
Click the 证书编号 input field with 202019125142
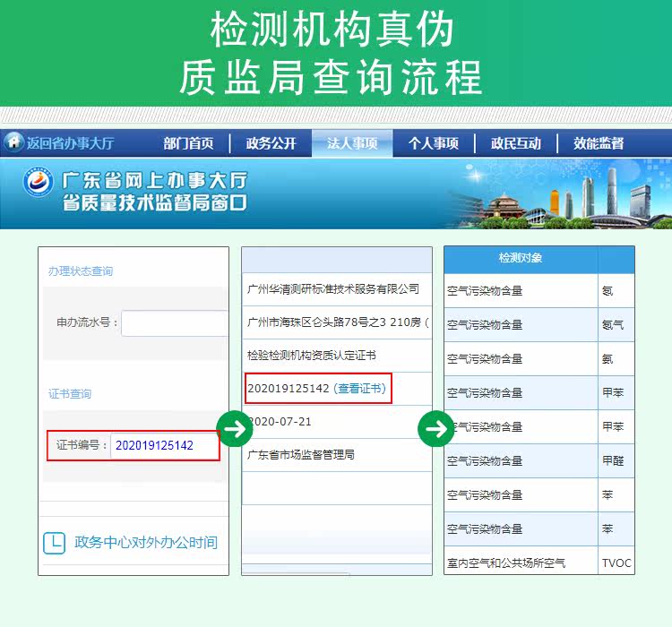coord(164,446)
